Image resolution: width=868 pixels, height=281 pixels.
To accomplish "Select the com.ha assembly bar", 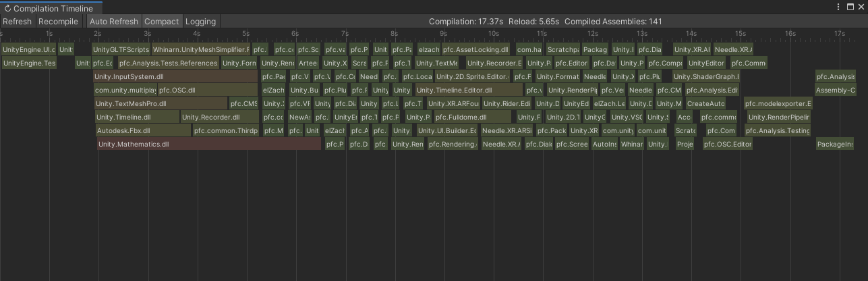I will click(529, 49).
